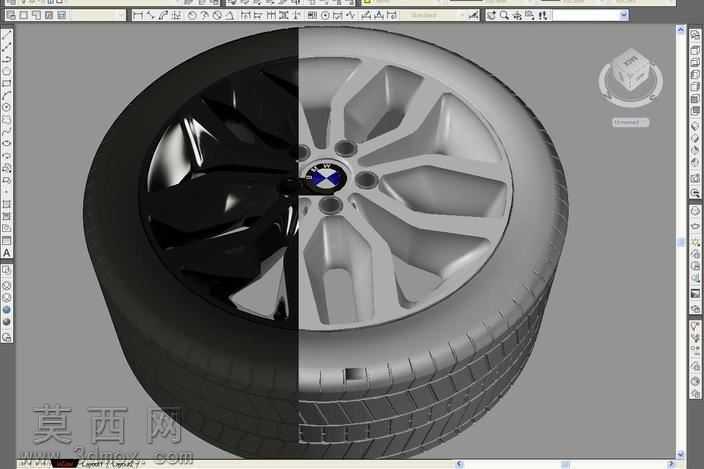This screenshot has width=704, height=469.
Task: Select the Single Viewport tool
Action: pyautogui.click(x=23, y=15)
